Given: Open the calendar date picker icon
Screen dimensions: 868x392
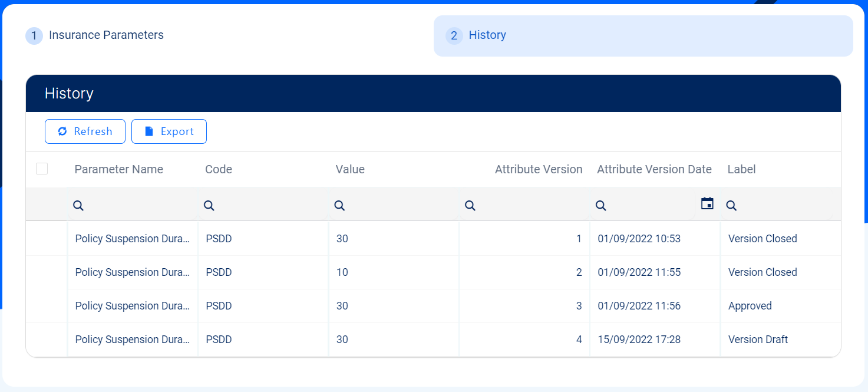Looking at the screenshot, I should tap(707, 204).
